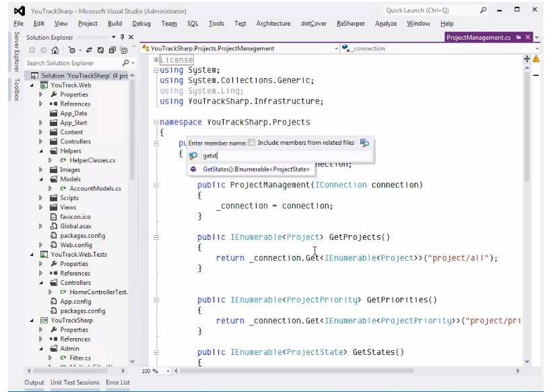The height and width of the screenshot is (392, 553).
Task: Click the editor horizontal scrollbar thumb
Action: pos(297,371)
